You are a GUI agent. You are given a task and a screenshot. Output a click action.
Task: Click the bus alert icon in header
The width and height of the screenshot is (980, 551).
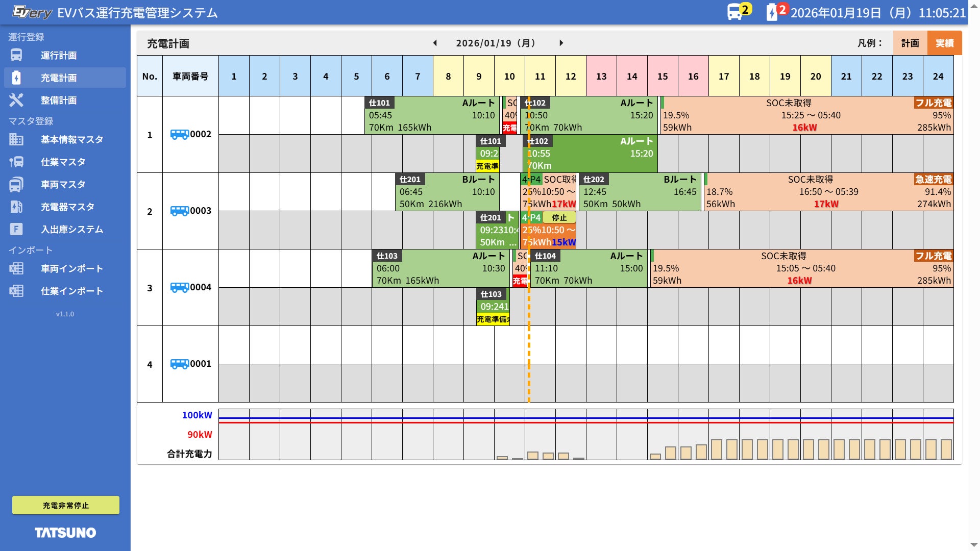[735, 12]
